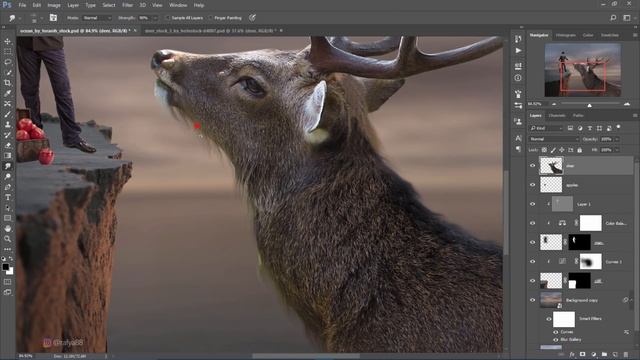Click the Actions play icon in dock
Screen dimensions: 640x360
tap(518, 51)
